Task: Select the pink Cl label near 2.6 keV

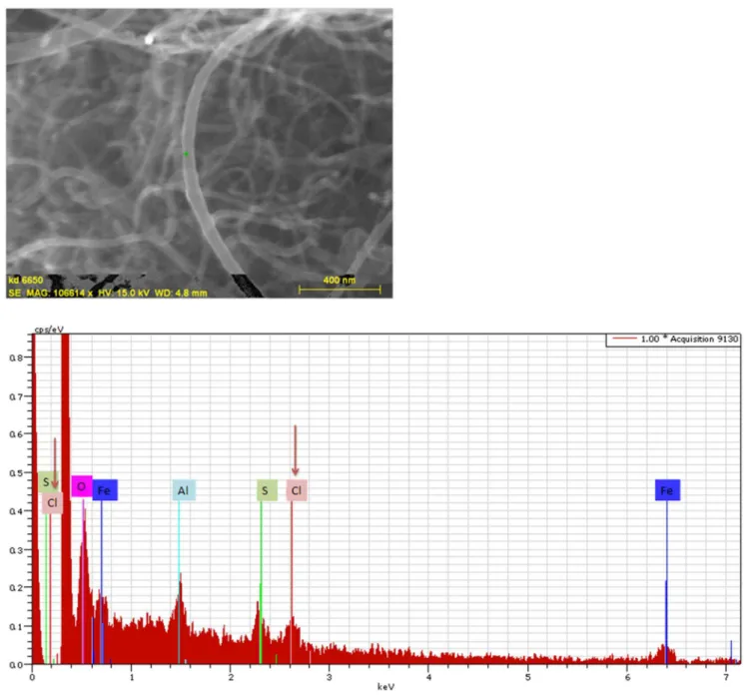Action: [x=297, y=490]
